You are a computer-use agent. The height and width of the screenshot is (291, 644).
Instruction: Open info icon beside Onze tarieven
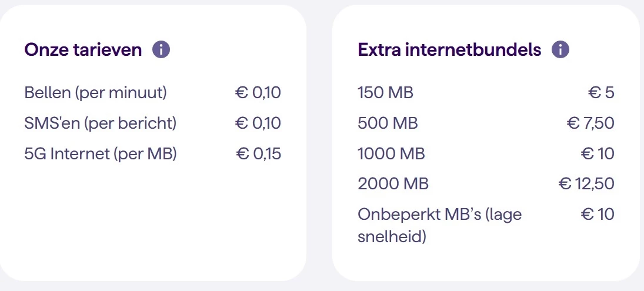click(x=161, y=50)
